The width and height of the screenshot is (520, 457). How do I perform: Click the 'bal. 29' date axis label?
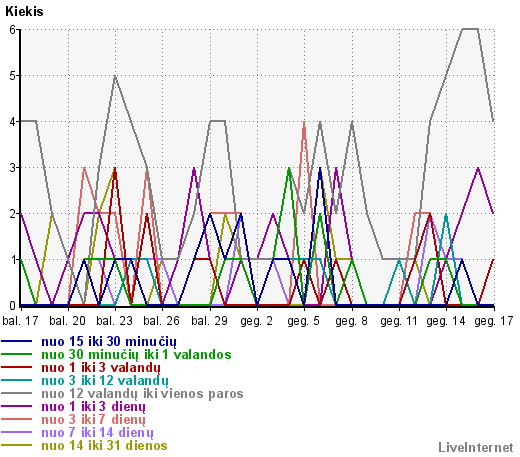pyautogui.click(x=209, y=321)
